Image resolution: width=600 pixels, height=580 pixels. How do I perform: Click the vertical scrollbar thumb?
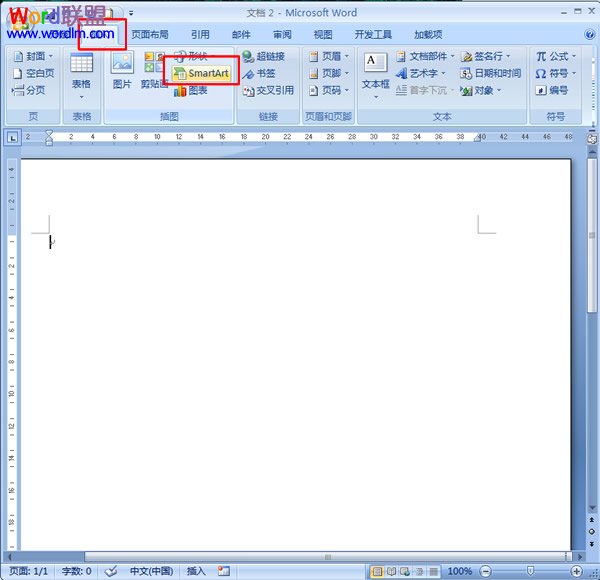(592, 236)
